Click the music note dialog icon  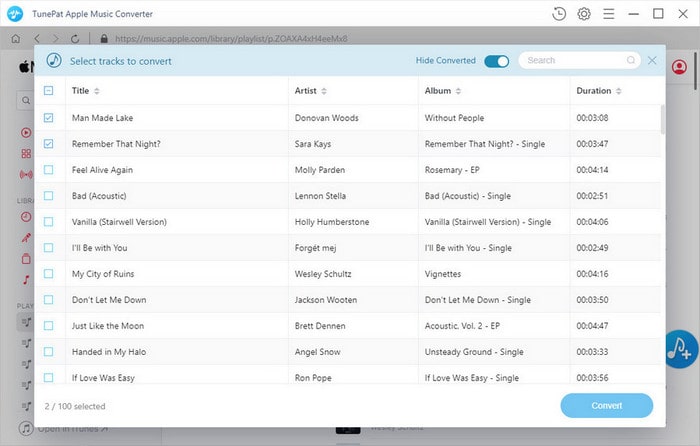(x=54, y=60)
